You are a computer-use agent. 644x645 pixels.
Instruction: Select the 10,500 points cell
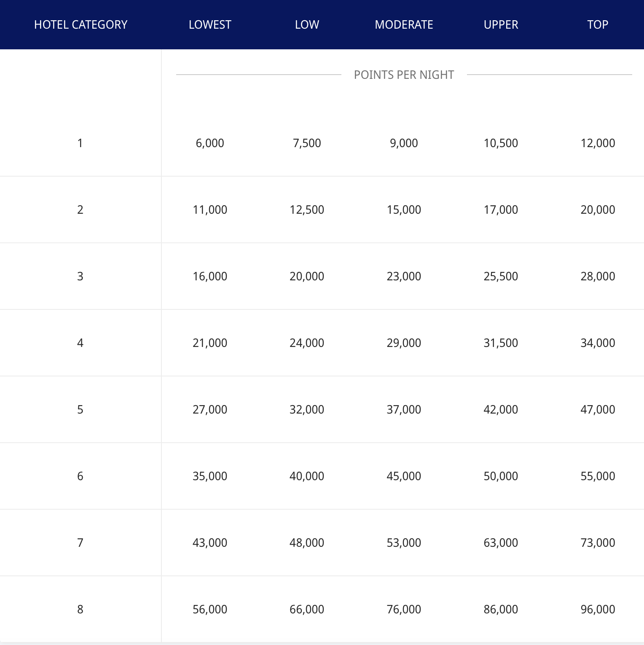501,143
